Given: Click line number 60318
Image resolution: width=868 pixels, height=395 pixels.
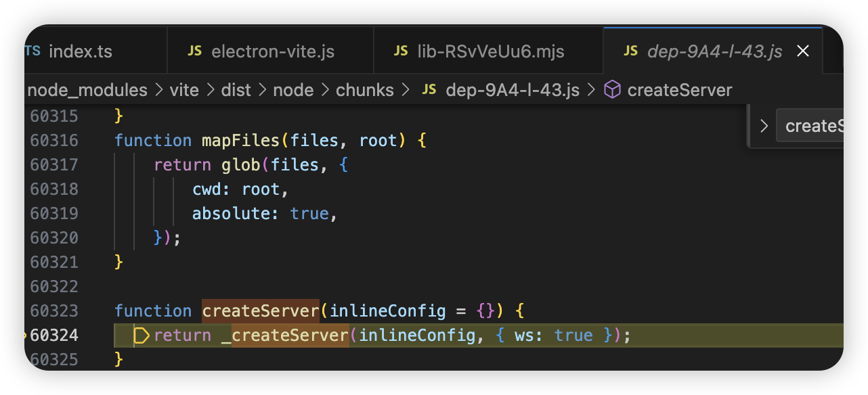Looking at the screenshot, I should click(x=54, y=189).
